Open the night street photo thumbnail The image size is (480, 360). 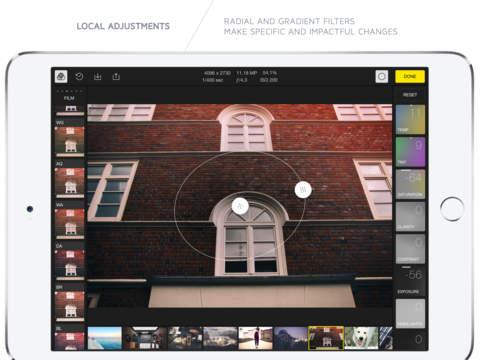click(x=185, y=338)
